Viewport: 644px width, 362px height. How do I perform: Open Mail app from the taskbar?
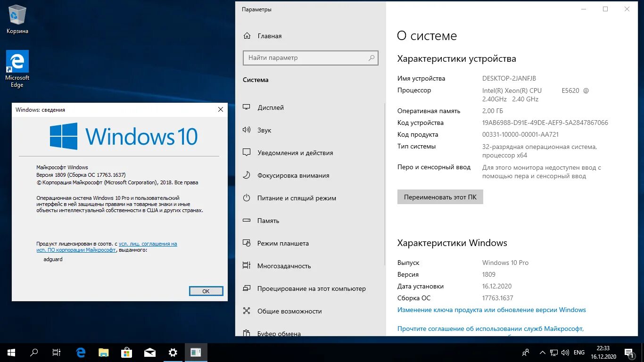[150, 353]
